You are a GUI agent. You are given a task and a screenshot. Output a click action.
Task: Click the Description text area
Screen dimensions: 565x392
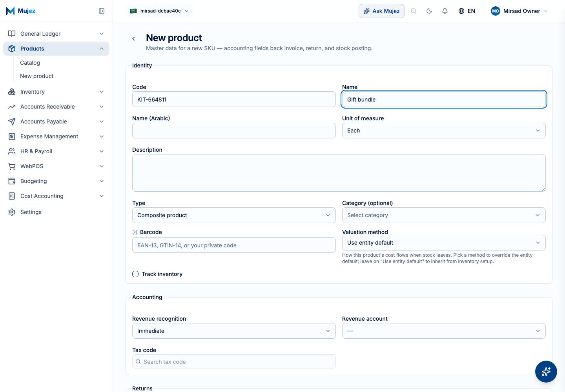tap(339, 173)
